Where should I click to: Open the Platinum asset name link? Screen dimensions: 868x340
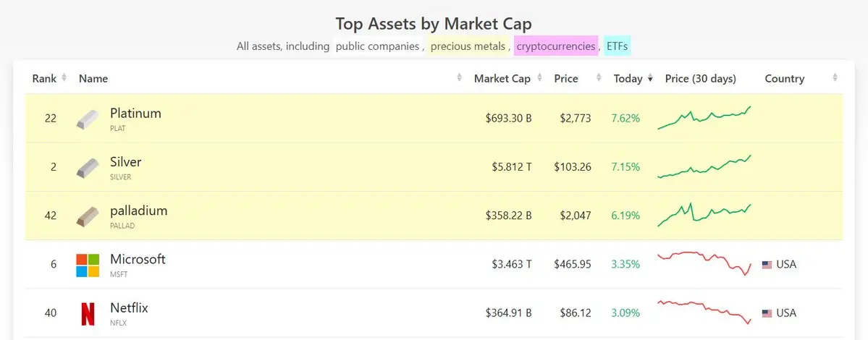pyautogui.click(x=135, y=114)
